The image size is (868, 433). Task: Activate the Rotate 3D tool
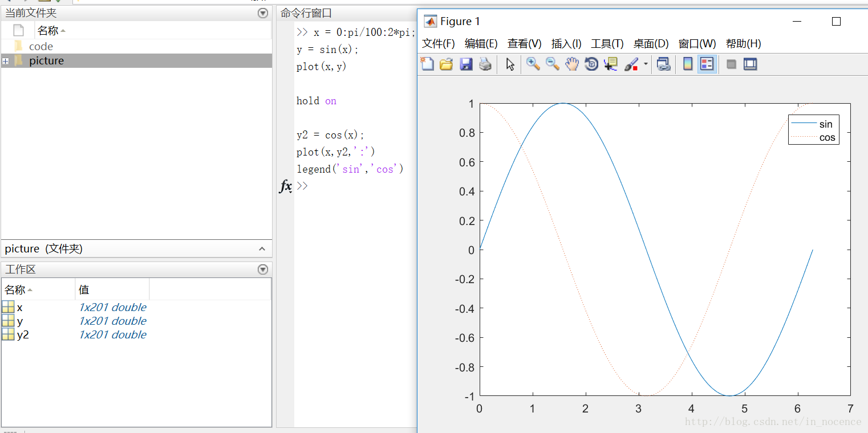click(591, 64)
